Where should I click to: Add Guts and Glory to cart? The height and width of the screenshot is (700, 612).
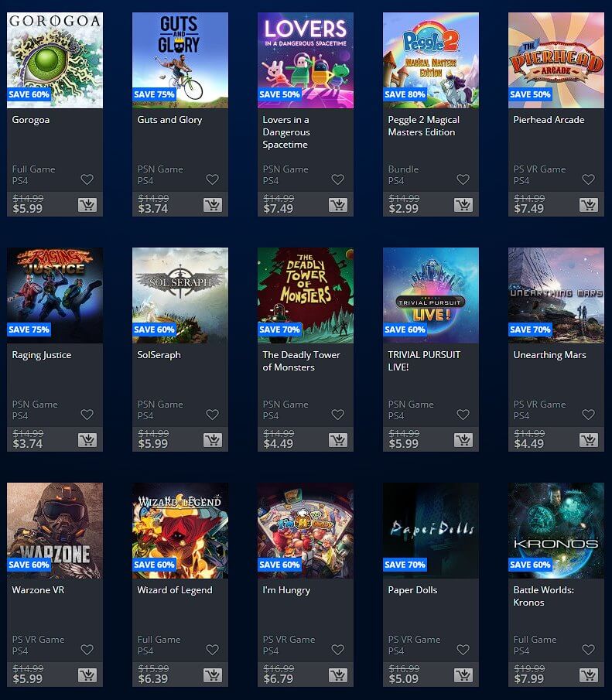[x=213, y=205]
